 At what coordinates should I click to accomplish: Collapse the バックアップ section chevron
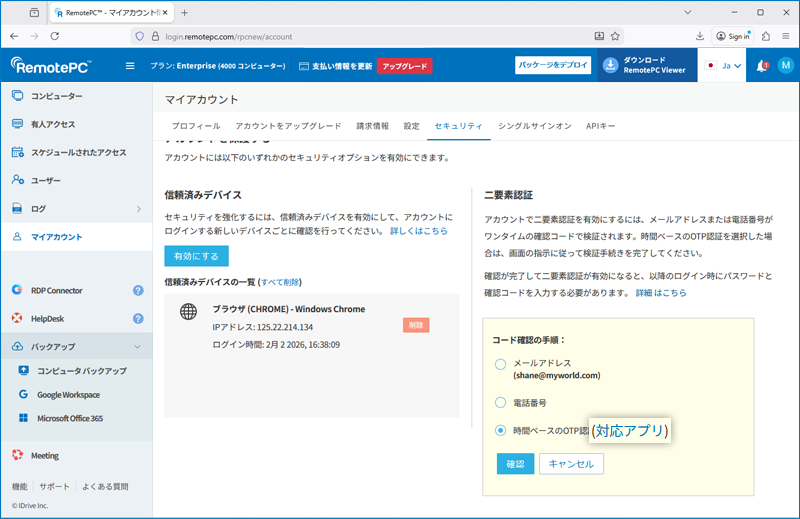coord(138,347)
